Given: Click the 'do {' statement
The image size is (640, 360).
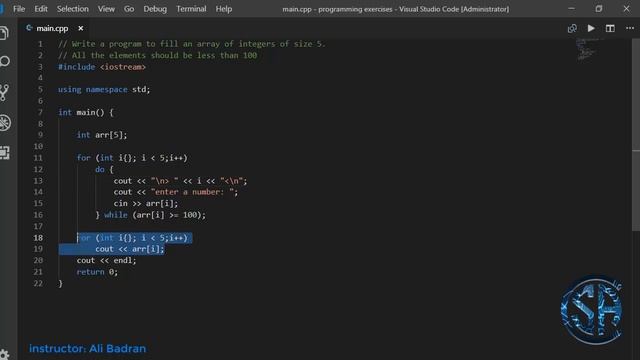Looking at the screenshot, I should tap(104, 169).
